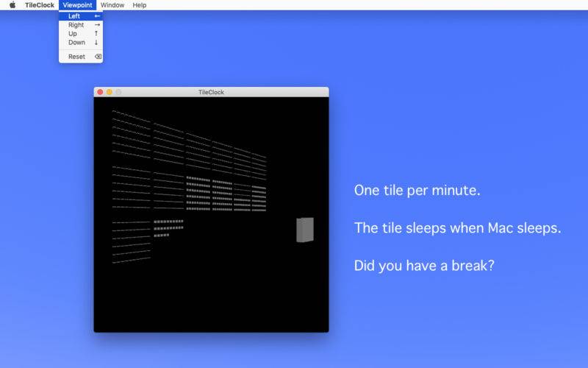Screen dimensions: 588x368
Task: Choose Right from the Viewpoint menu
Action: pyautogui.click(x=81, y=25)
